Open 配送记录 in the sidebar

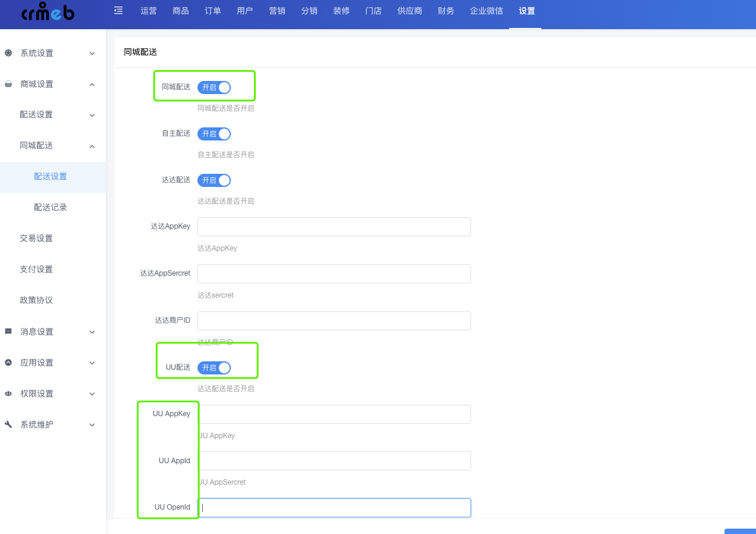point(51,207)
